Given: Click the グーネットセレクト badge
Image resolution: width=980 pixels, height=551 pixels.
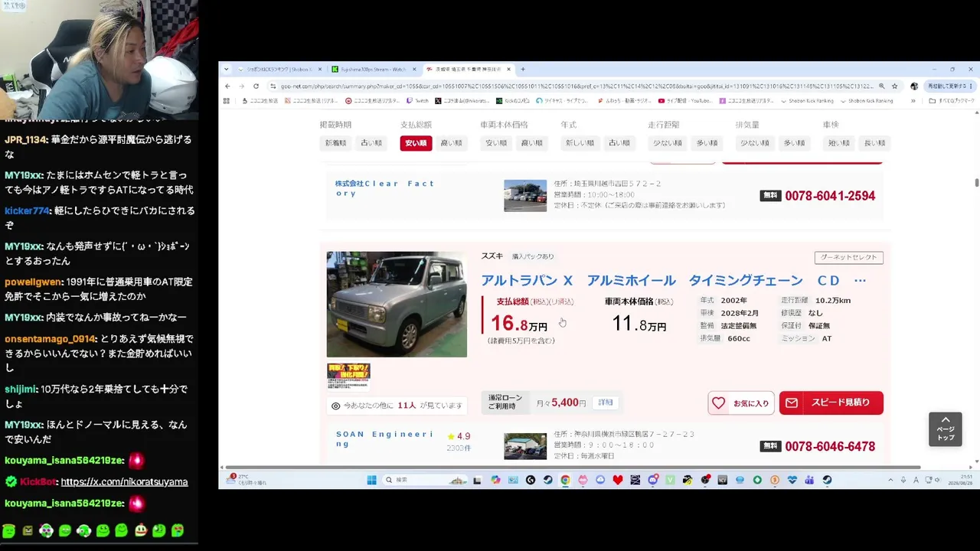Looking at the screenshot, I should (849, 257).
